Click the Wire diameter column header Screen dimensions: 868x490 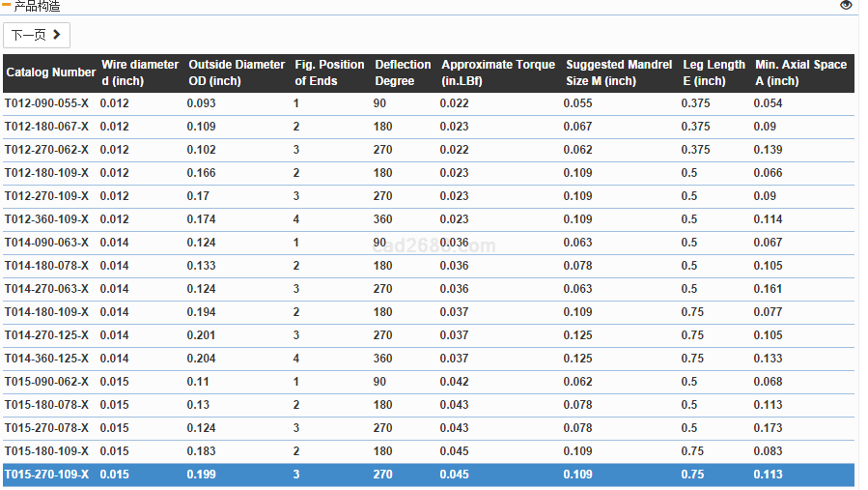[x=140, y=72]
